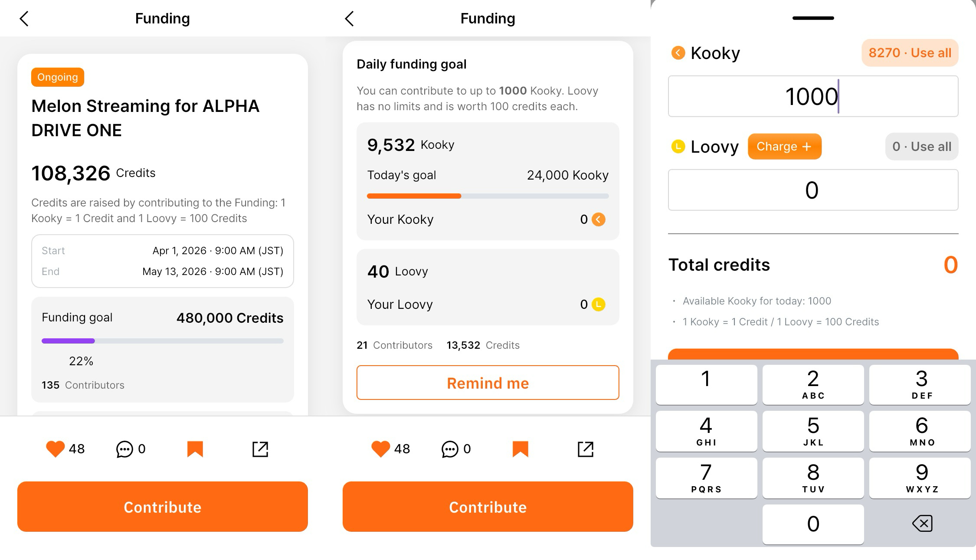The width and height of the screenshot is (976, 560).
Task: Tap the back arrow on left Funding screen
Action: [x=24, y=19]
